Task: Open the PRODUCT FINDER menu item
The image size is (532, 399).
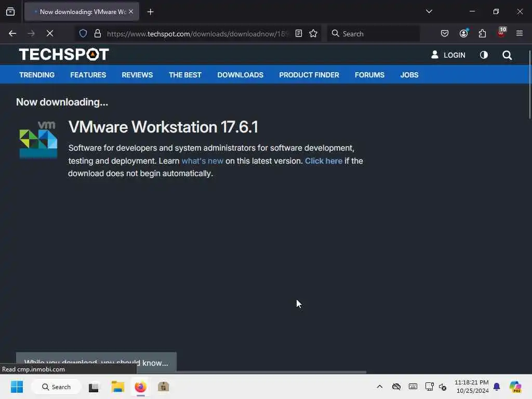Action: [x=309, y=75]
